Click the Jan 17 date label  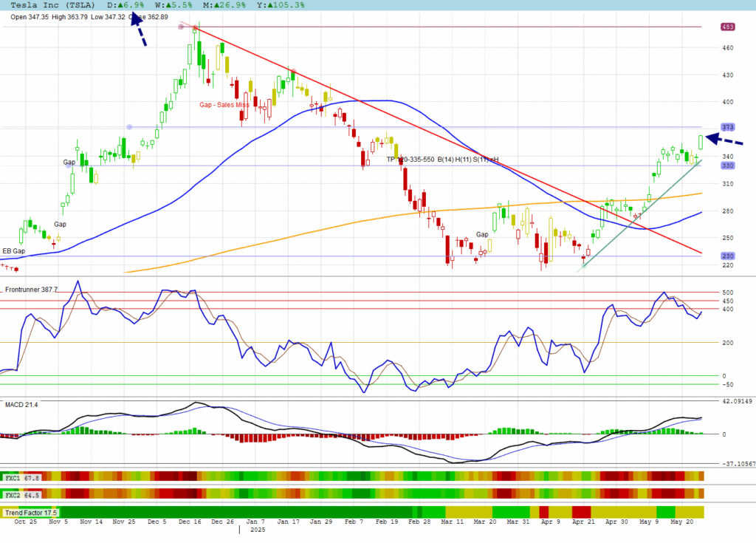(x=289, y=522)
